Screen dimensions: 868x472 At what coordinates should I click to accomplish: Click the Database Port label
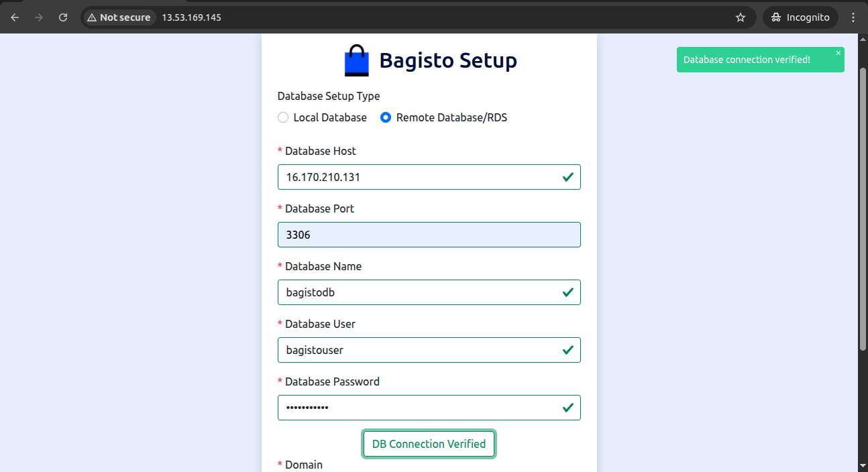point(319,209)
